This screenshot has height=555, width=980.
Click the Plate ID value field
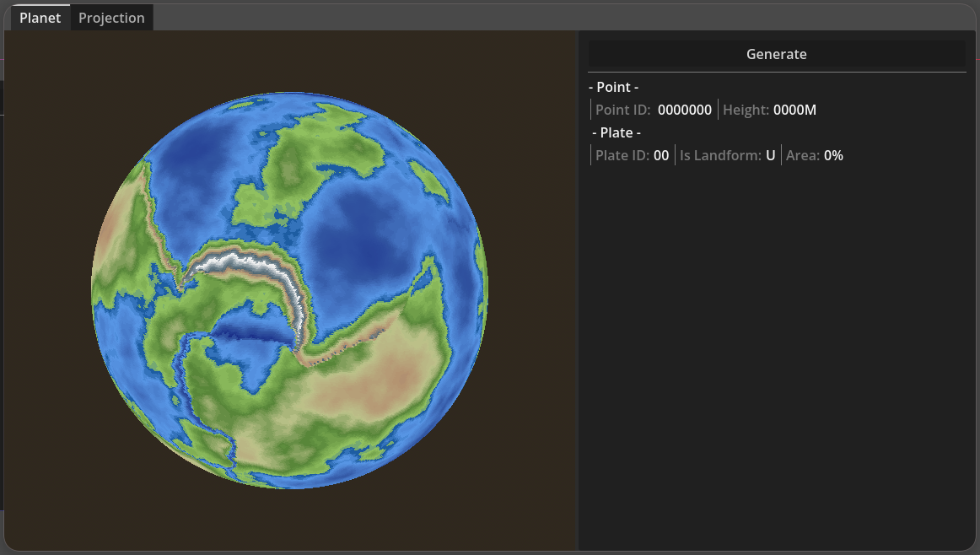point(660,155)
